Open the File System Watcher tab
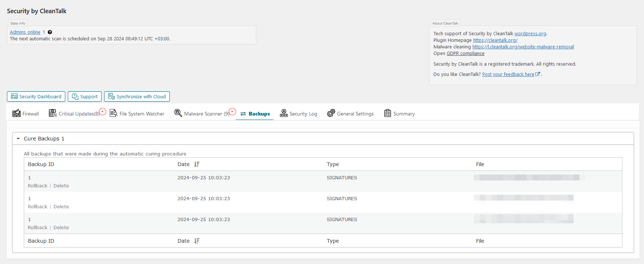The image size is (644, 264). click(137, 114)
